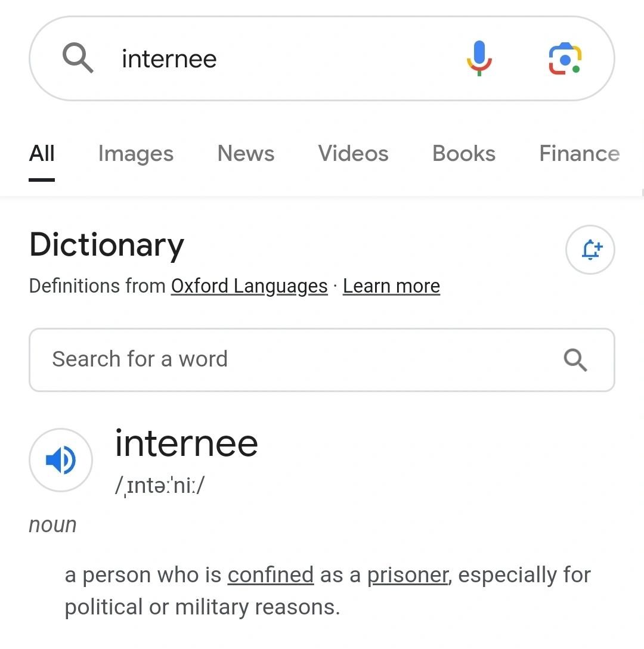This screenshot has width=644, height=649.
Task: Click the search icon in the word search box
Action: point(575,360)
